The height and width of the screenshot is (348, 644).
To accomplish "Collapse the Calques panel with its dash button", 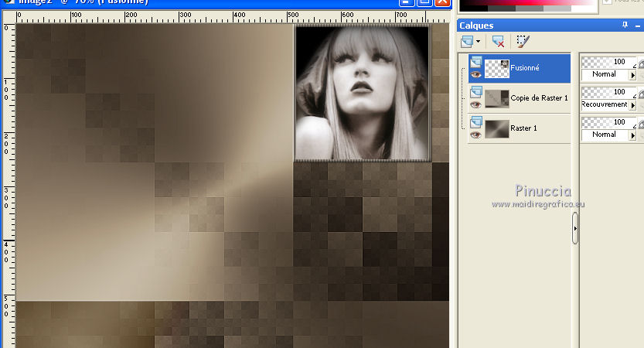I will click(x=638, y=26).
